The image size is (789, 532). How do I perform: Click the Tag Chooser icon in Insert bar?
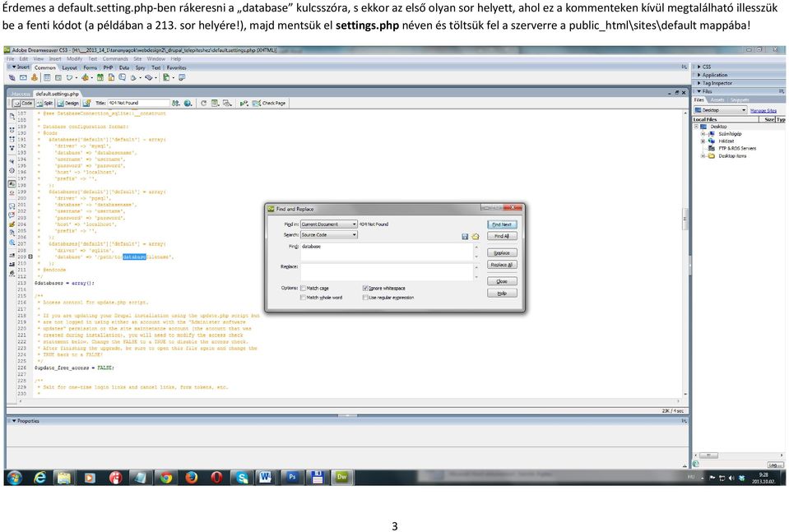[182, 77]
